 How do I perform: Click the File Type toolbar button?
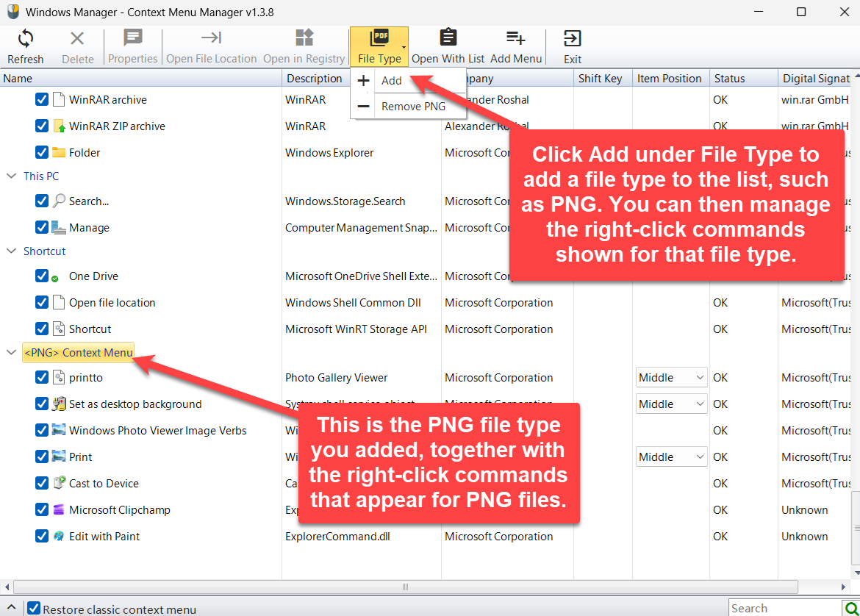379,46
